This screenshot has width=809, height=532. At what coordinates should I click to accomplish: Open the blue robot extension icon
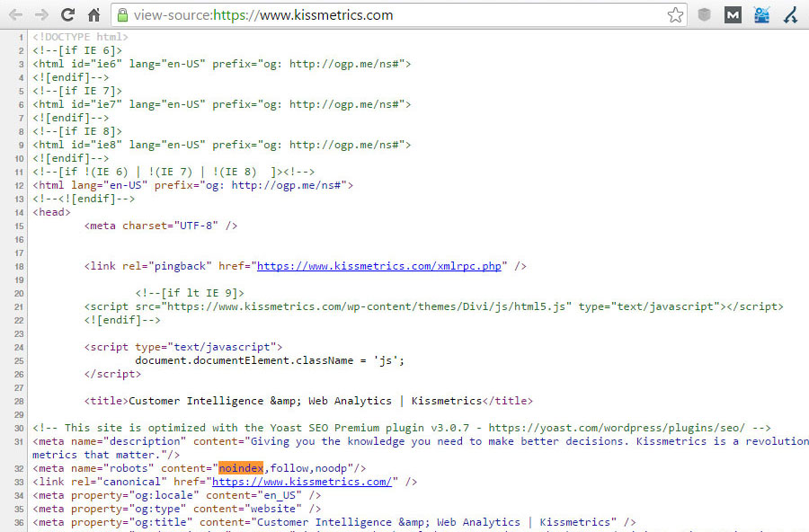(x=761, y=15)
